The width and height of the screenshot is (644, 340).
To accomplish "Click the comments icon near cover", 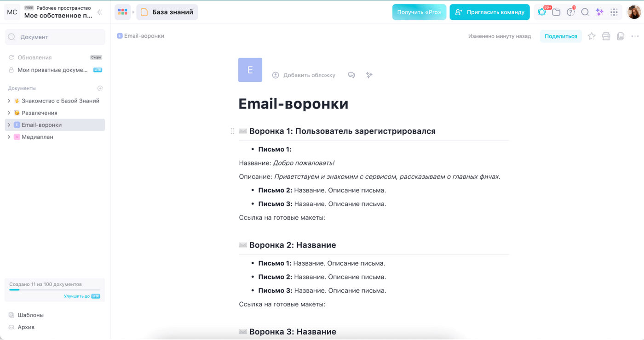I will pos(351,75).
